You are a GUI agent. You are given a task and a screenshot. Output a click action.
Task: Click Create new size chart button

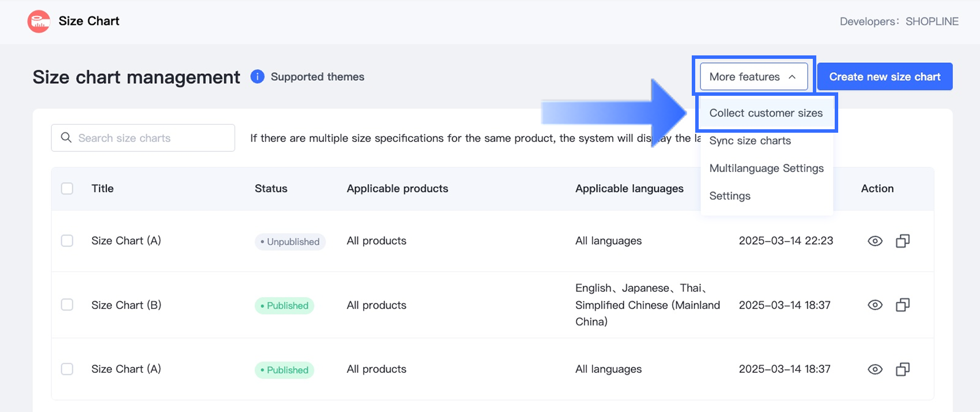coord(884,77)
